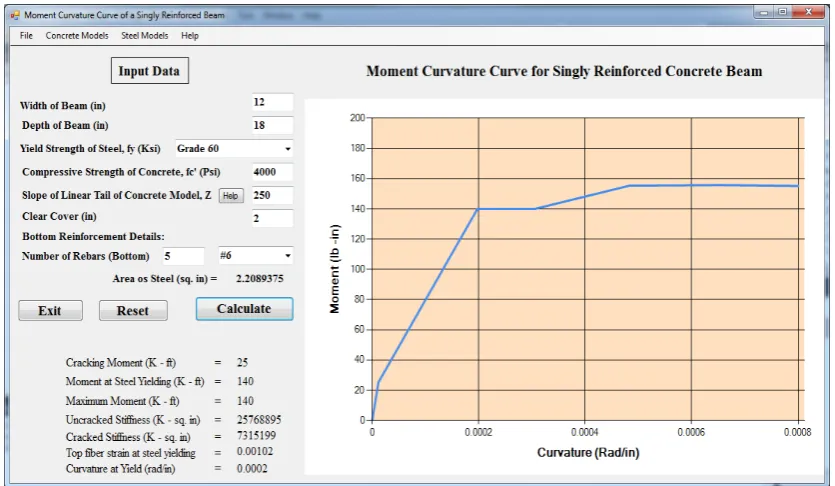Click the Curvature (Rad/in) axis label
This screenshot has width=835, height=486.
click(x=588, y=452)
